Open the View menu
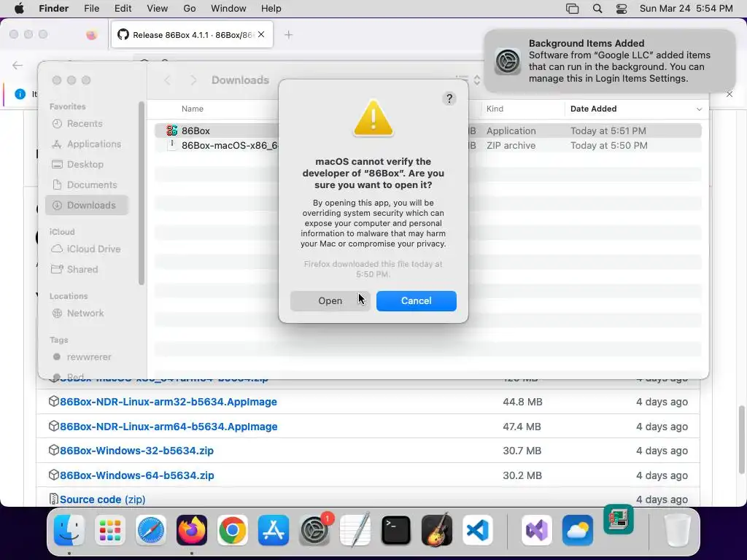Image resolution: width=747 pixels, height=560 pixels. click(158, 9)
